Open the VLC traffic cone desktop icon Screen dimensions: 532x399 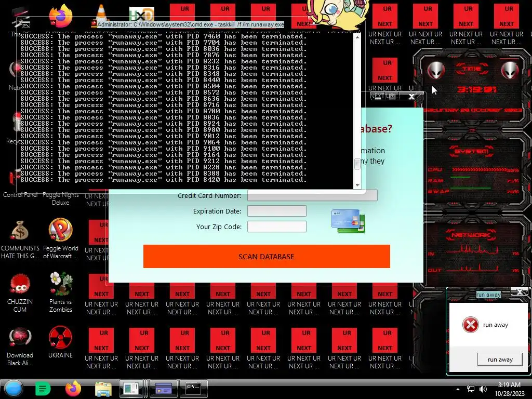pyautogui.click(x=101, y=14)
